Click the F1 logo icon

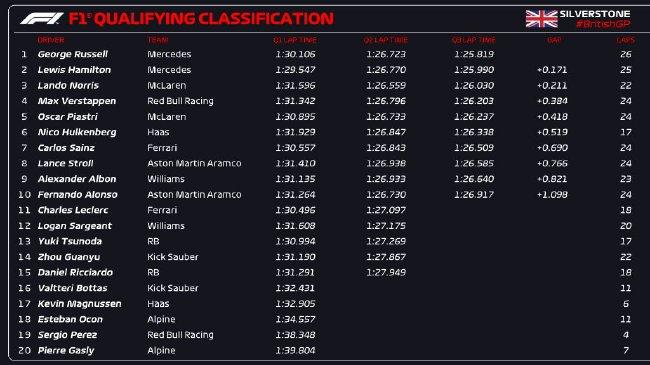click(x=42, y=19)
